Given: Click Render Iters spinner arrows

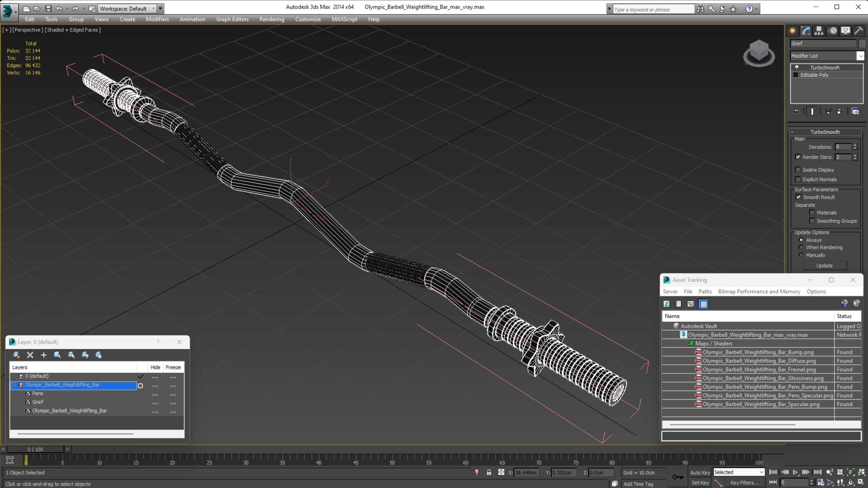Looking at the screenshot, I should tap(855, 157).
